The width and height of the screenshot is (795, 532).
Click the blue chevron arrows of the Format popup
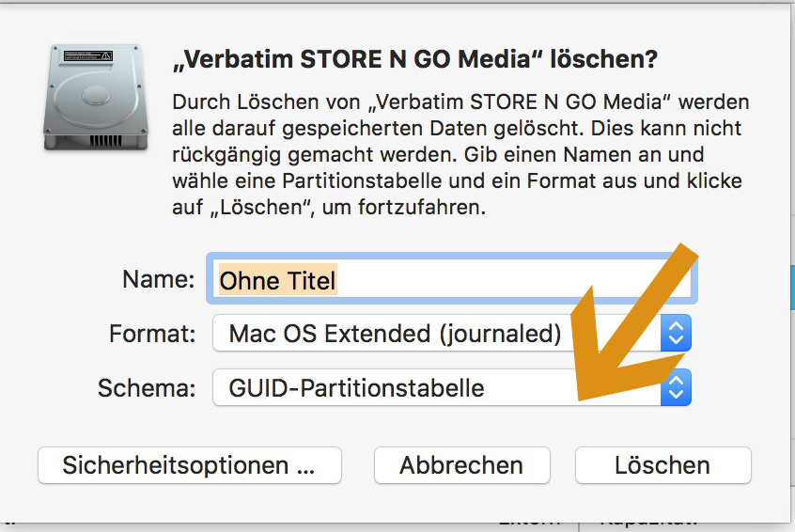click(676, 333)
